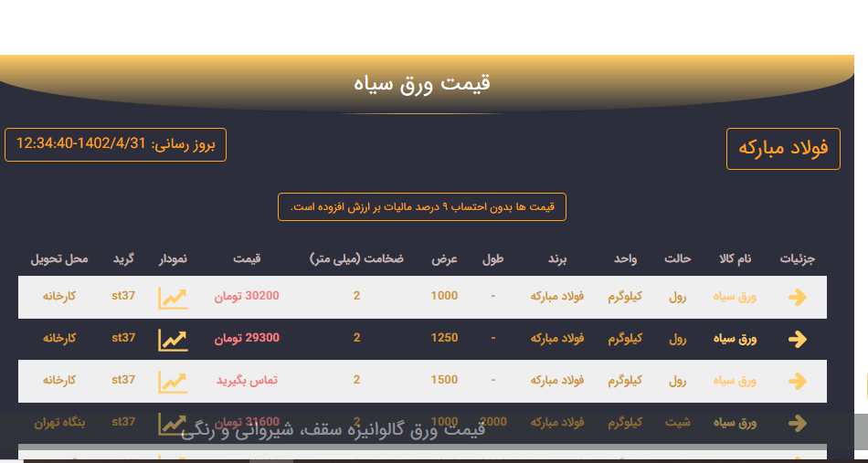Click the ضخامت (میلی متر) column header
The width and height of the screenshot is (868, 463).
click(356, 259)
